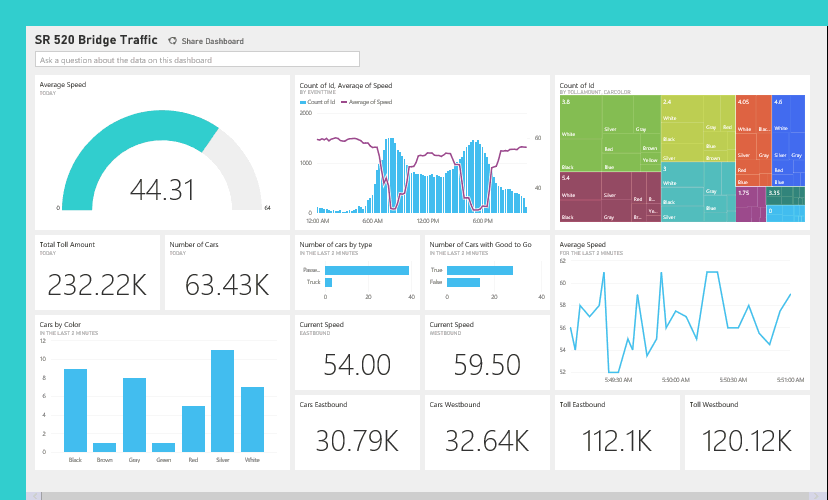
Task: Click the White bar in Cars by Color
Action: [x=252, y=419]
